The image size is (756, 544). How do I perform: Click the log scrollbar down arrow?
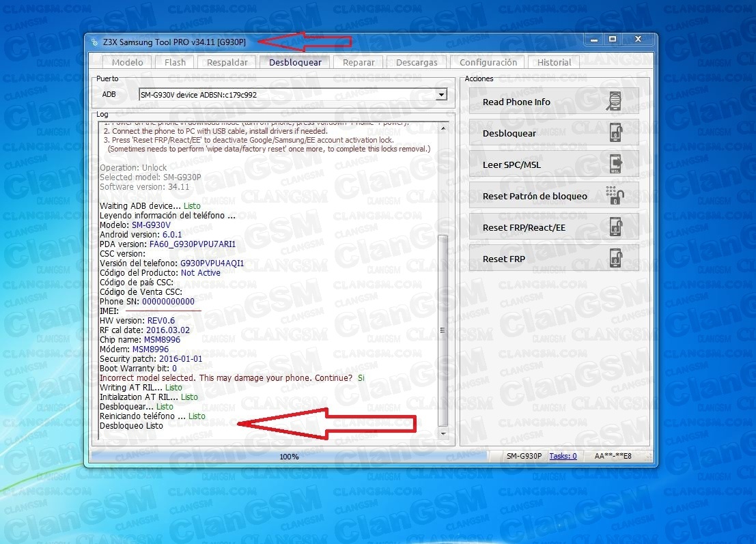tap(443, 433)
